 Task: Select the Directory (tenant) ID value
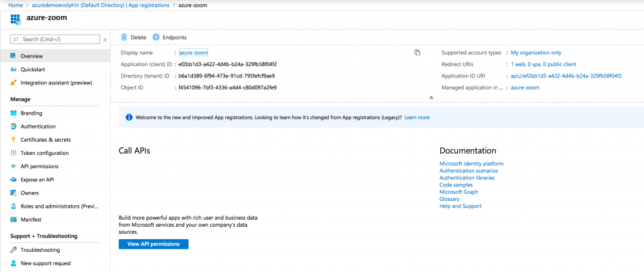(x=226, y=76)
